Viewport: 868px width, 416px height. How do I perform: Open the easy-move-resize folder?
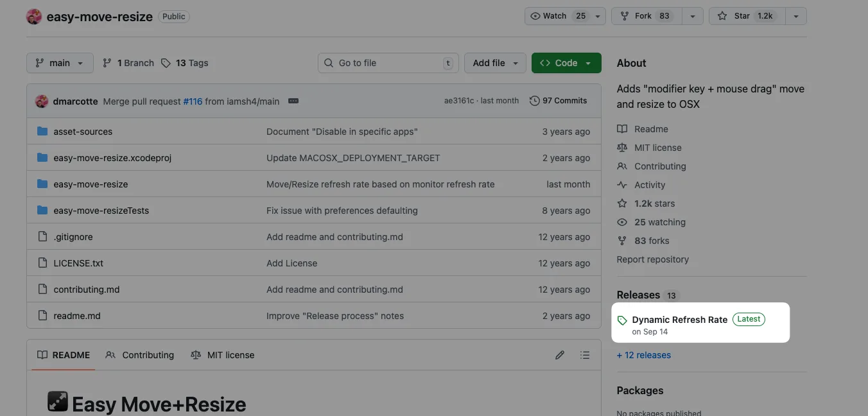point(91,184)
